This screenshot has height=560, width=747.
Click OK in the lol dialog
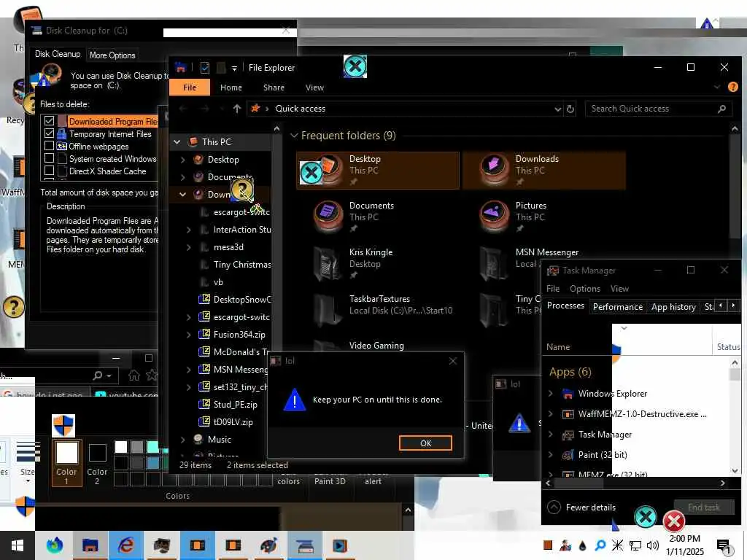click(425, 443)
